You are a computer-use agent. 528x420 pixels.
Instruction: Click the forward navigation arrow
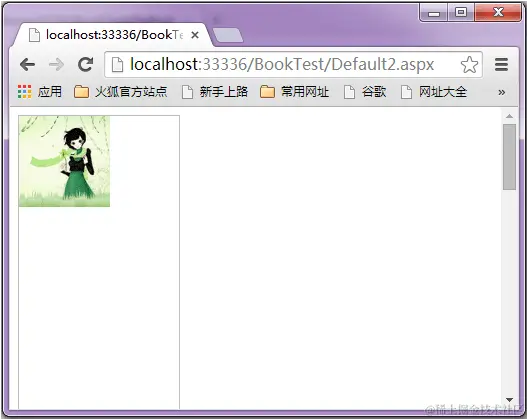(x=56, y=64)
